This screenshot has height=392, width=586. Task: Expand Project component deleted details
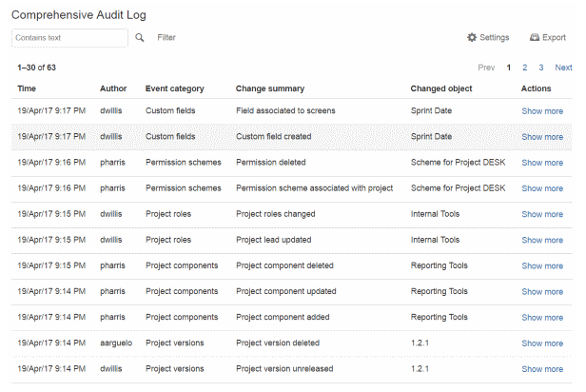(542, 265)
